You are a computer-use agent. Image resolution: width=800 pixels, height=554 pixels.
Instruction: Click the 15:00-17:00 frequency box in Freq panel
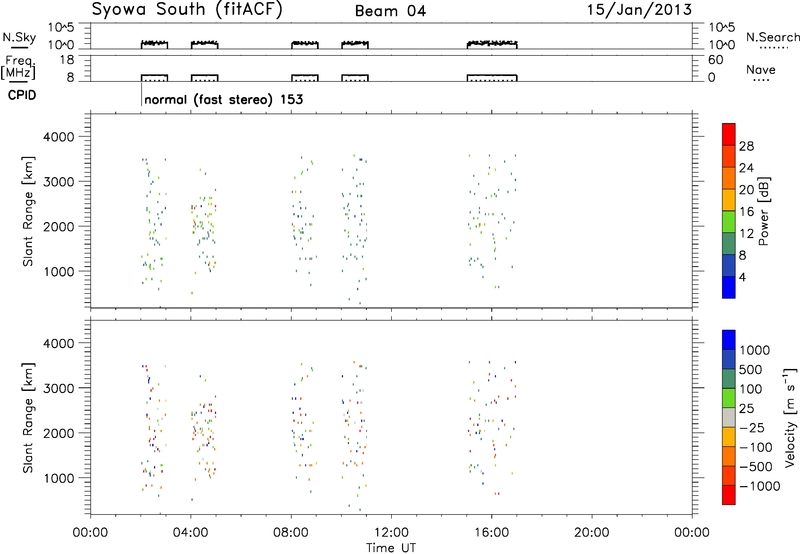(x=492, y=78)
